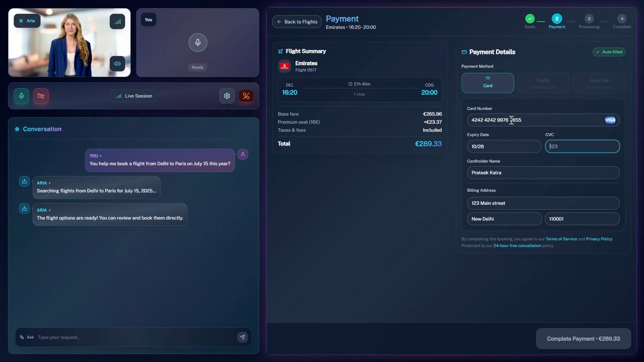644x362 pixels.
Task: End the call with the red hang-up icon
Action: [246, 96]
